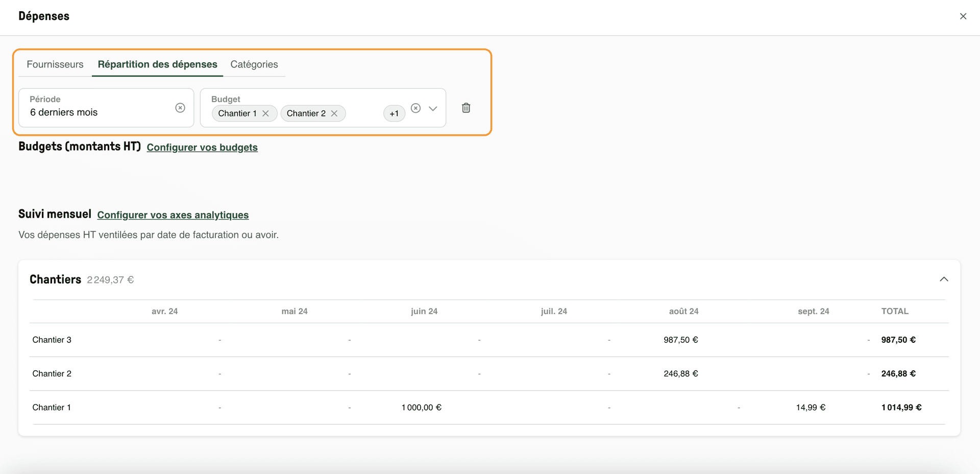The image size is (980, 474).
Task: Open the Catégories tab
Action: [254, 64]
